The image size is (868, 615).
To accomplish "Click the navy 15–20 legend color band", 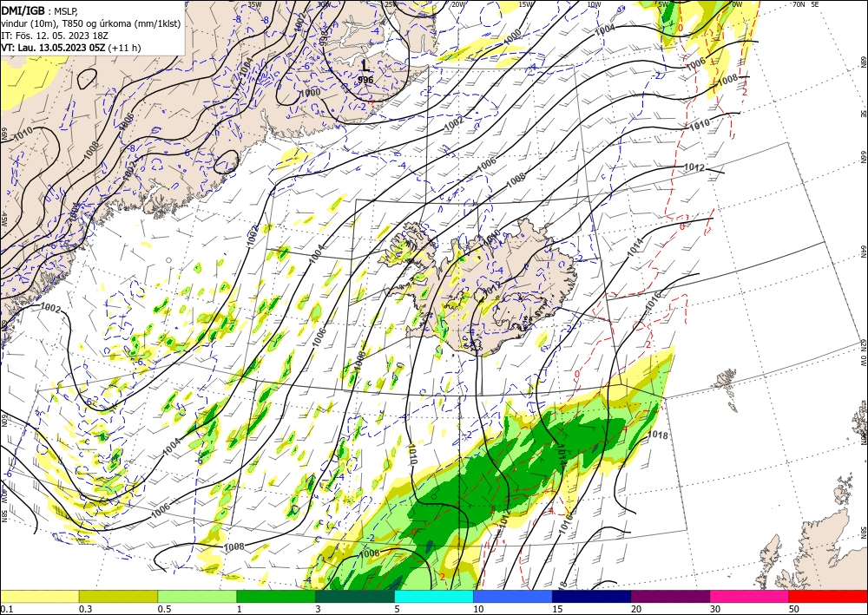I will click(x=592, y=596).
